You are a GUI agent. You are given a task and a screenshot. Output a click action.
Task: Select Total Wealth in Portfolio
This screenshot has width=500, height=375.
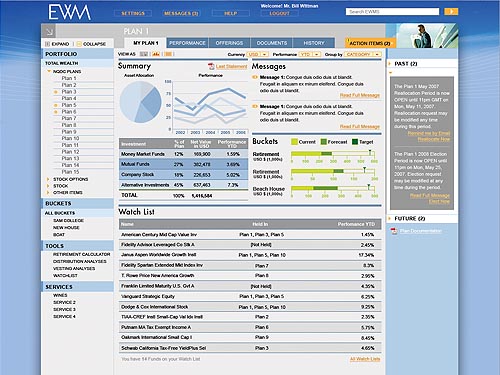62,63
